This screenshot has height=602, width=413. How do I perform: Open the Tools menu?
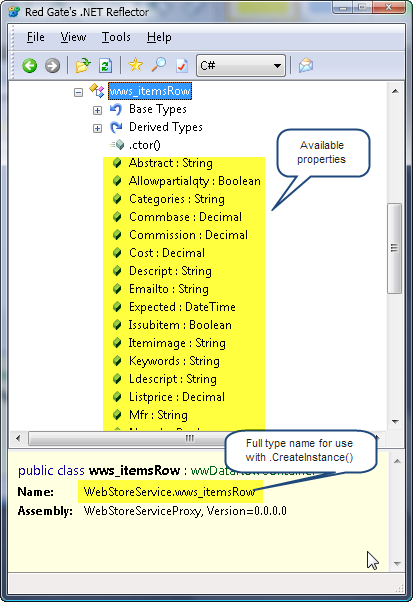116,37
